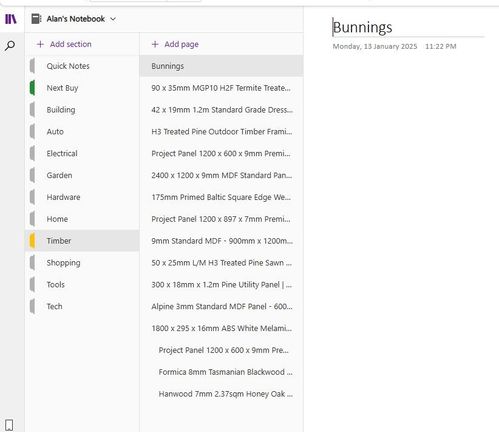Click Add section
The image size is (499, 432).
point(64,44)
